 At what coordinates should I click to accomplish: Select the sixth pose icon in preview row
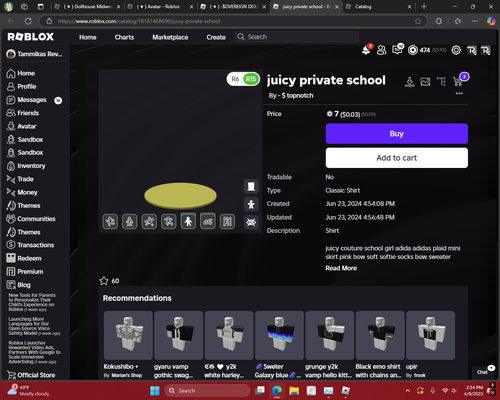(x=208, y=222)
